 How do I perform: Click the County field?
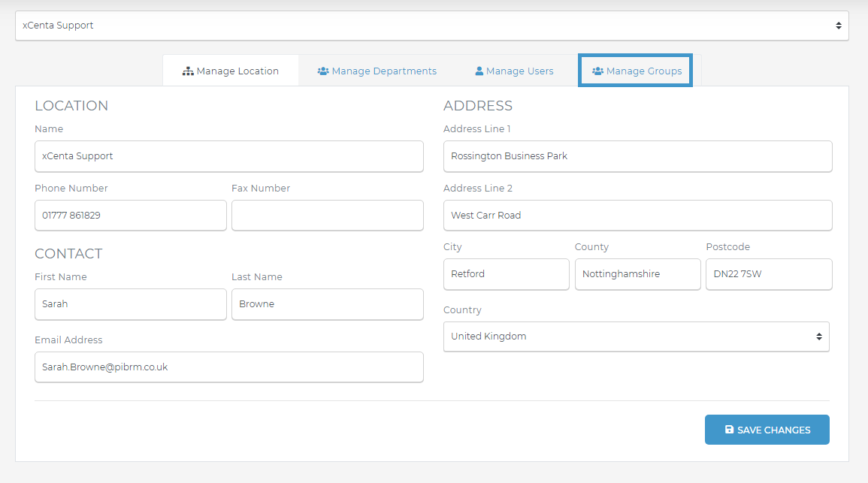pyautogui.click(x=638, y=274)
